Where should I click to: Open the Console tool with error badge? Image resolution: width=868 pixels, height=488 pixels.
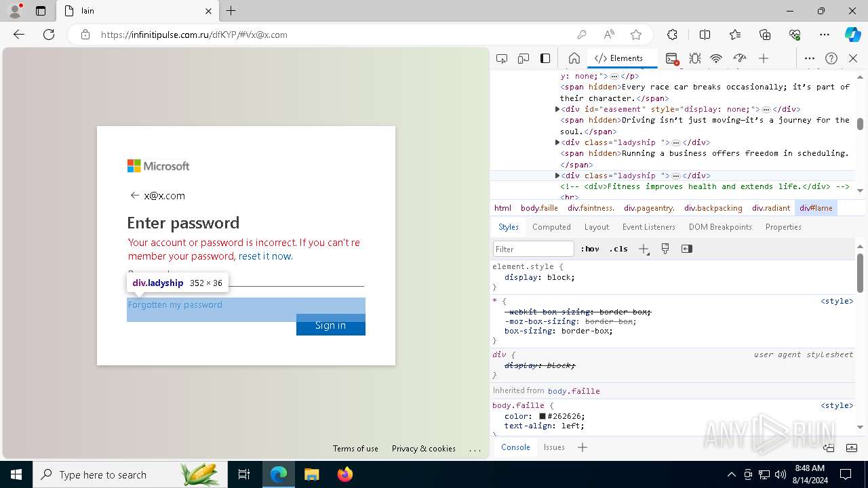tap(672, 59)
